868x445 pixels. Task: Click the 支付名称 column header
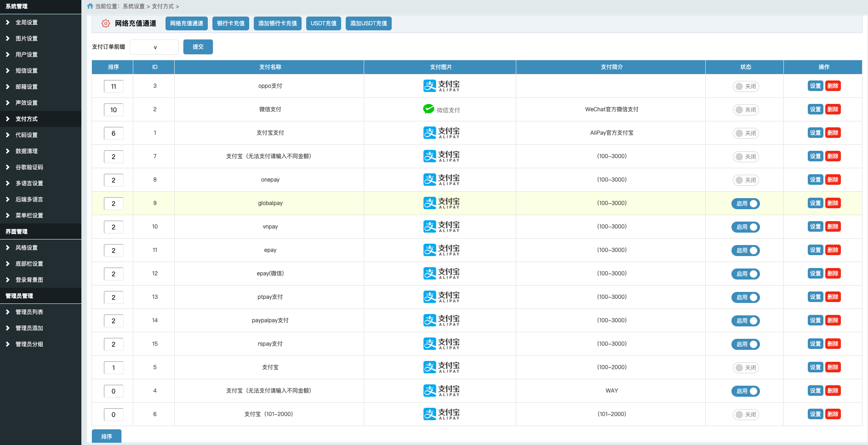click(269, 67)
